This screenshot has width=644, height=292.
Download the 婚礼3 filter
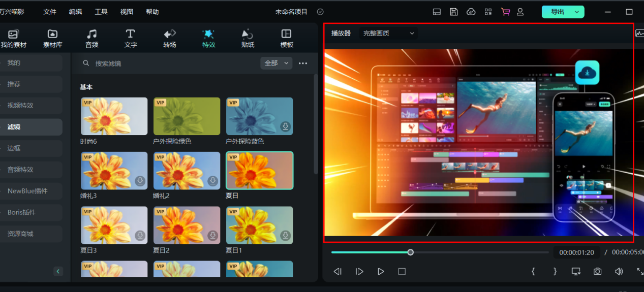point(140,181)
